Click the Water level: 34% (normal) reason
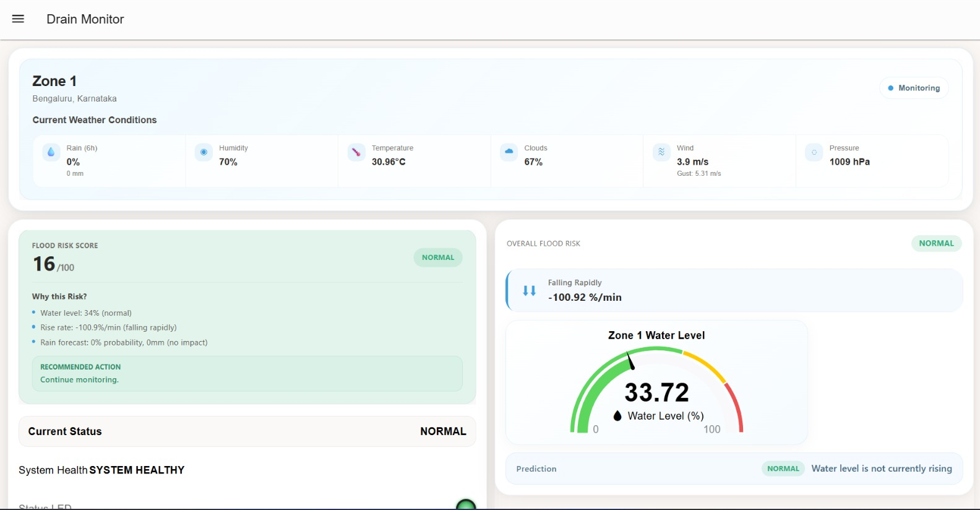The height and width of the screenshot is (510, 980). [x=86, y=313]
